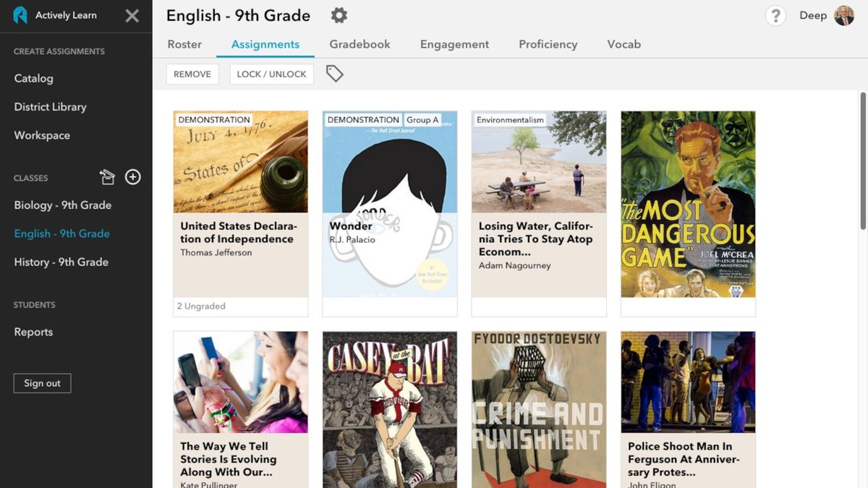Collapse the sidebar with the X icon
868x488 pixels.
coord(132,15)
